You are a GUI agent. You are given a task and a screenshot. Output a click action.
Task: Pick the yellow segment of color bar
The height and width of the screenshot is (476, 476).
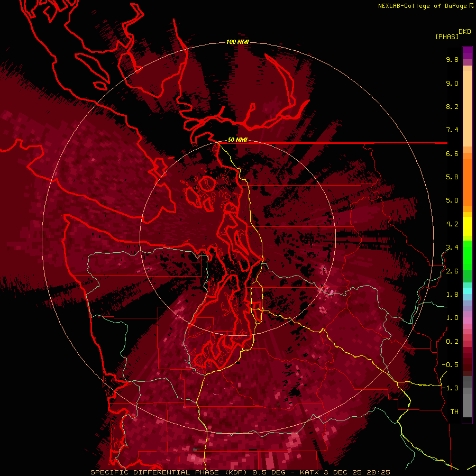pos(467,226)
